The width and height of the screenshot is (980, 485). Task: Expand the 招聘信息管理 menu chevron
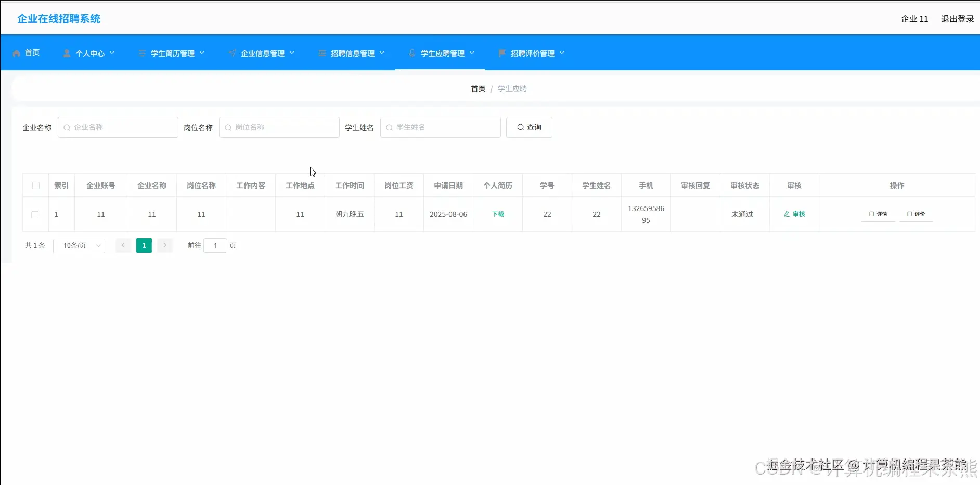pos(382,53)
